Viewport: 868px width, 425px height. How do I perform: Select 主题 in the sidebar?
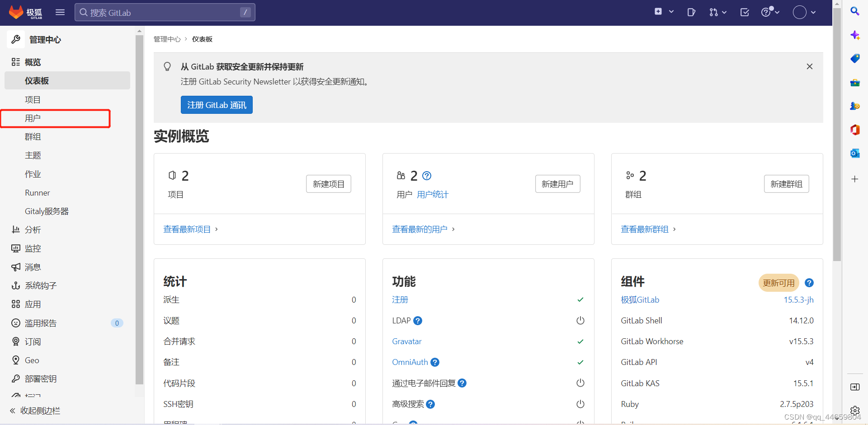pyautogui.click(x=33, y=155)
